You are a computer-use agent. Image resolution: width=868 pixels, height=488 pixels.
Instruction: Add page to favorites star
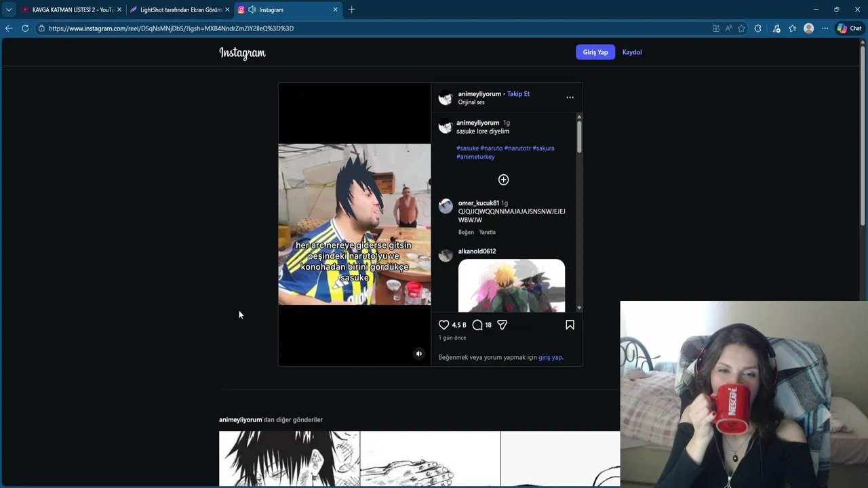point(742,28)
